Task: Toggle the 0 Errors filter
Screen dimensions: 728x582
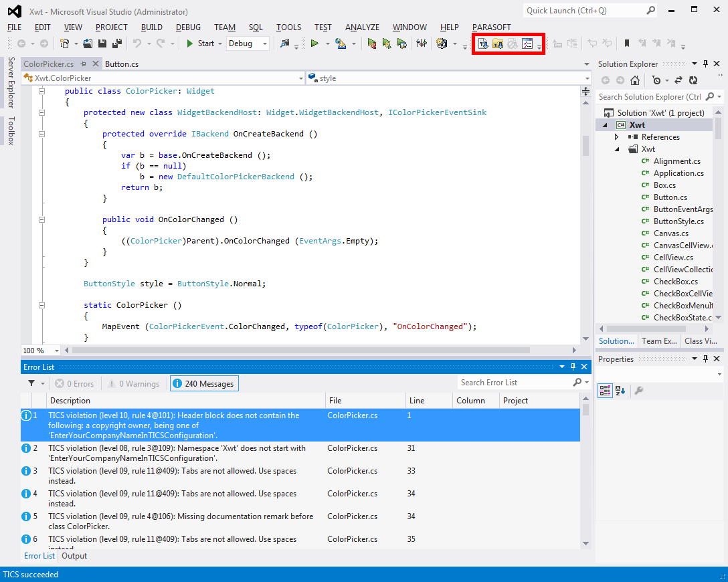Action: pyautogui.click(x=75, y=384)
